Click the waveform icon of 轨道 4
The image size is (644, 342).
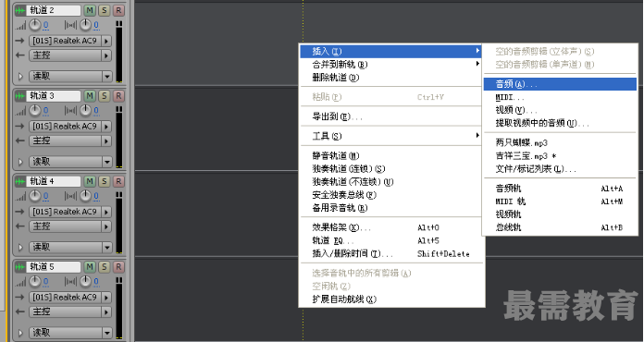tap(20, 181)
